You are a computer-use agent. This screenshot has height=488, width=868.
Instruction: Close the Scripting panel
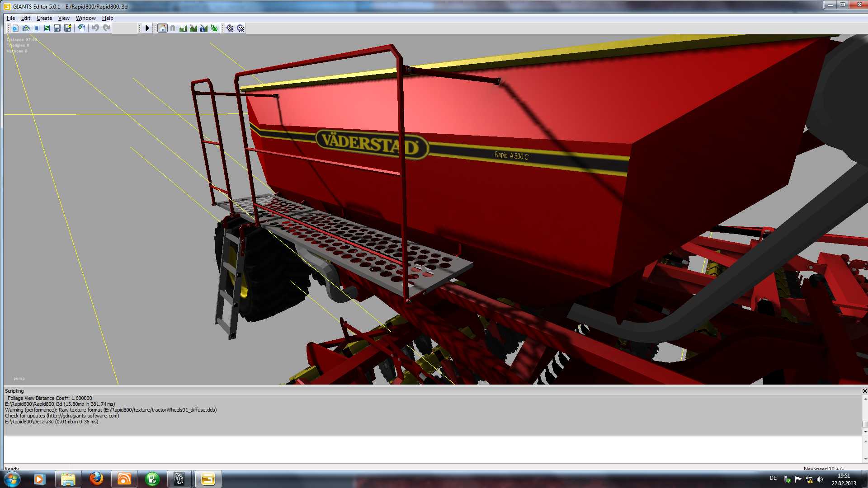(864, 391)
